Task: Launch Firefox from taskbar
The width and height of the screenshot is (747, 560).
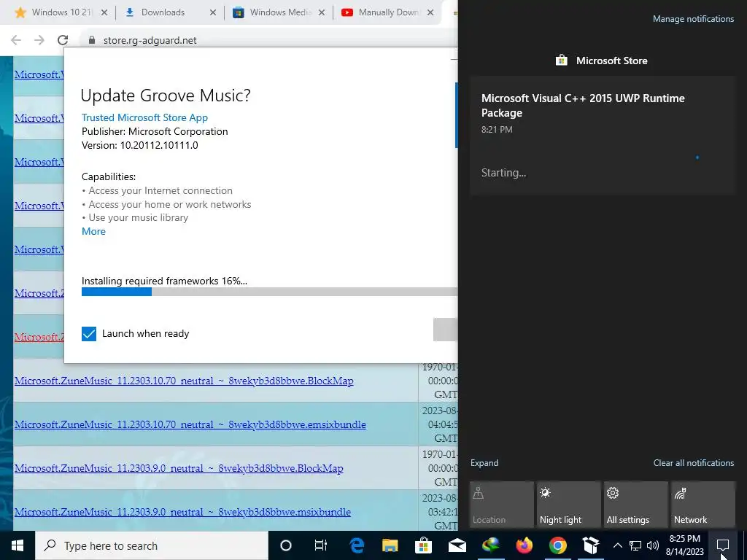Action: coord(524,545)
